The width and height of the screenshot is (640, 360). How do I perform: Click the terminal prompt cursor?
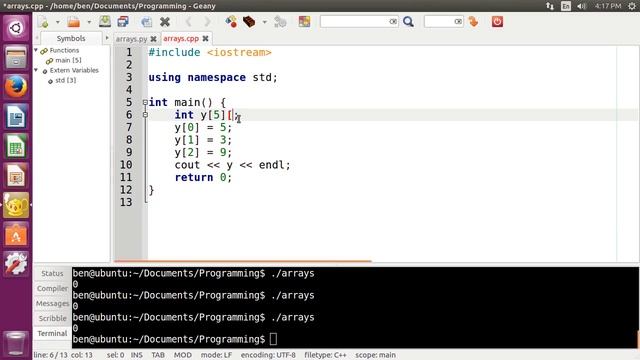coord(273,339)
